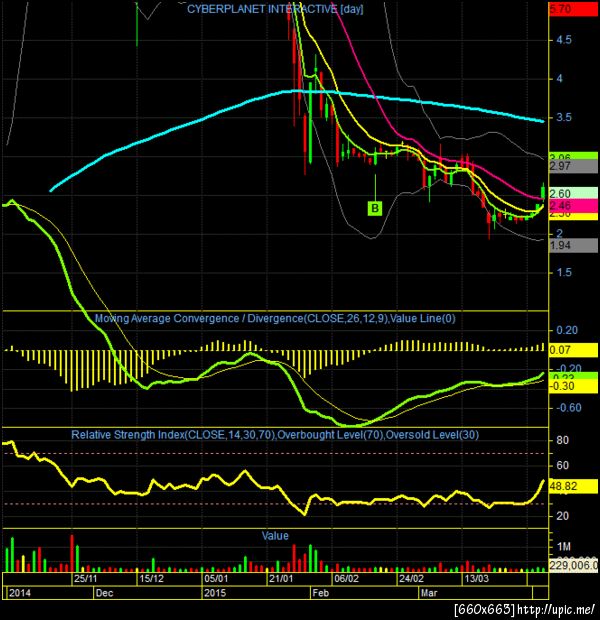
Task: Select the Feb month label on the timeline
Action: [x=320, y=593]
